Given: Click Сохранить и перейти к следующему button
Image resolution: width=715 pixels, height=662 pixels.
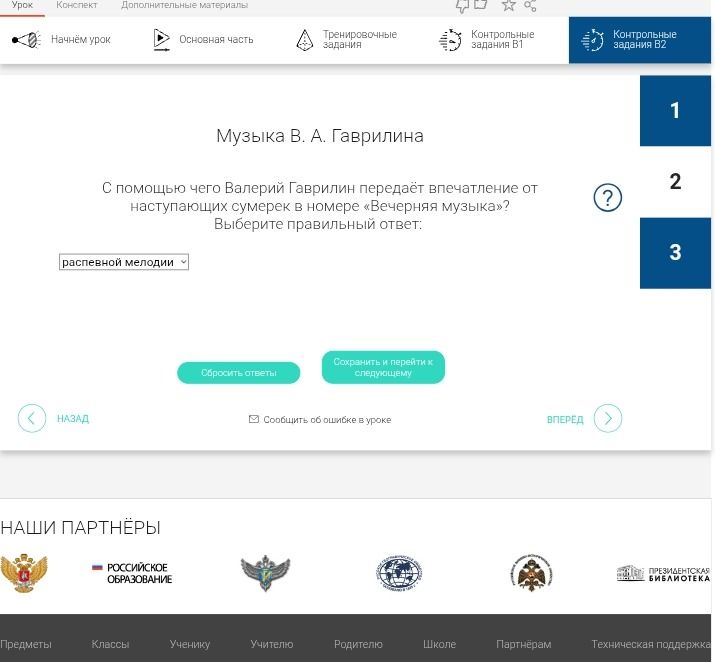Looking at the screenshot, I should 383,367.
